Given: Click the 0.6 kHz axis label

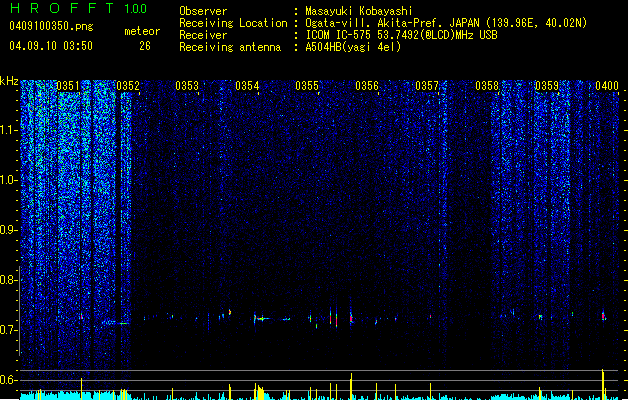Looking at the screenshot, I should 8,380.
